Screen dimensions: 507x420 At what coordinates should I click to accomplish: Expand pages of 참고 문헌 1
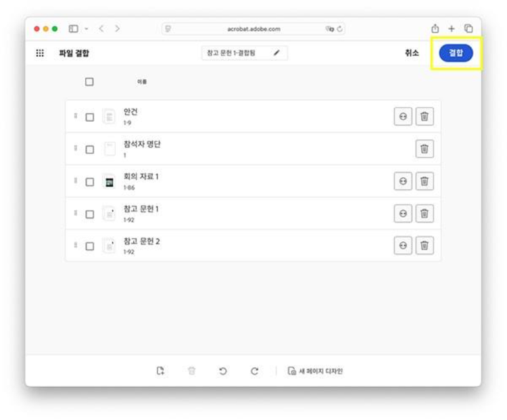(403, 213)
